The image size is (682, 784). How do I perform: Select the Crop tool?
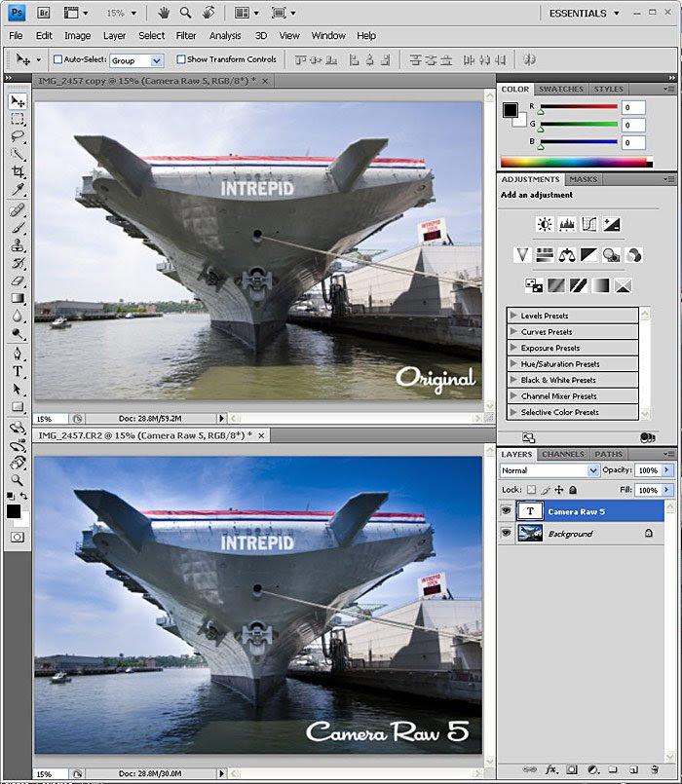pos(18,171)
